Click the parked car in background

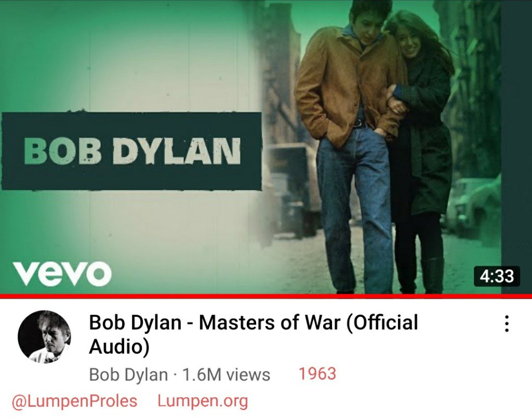(x=475, y=207)
